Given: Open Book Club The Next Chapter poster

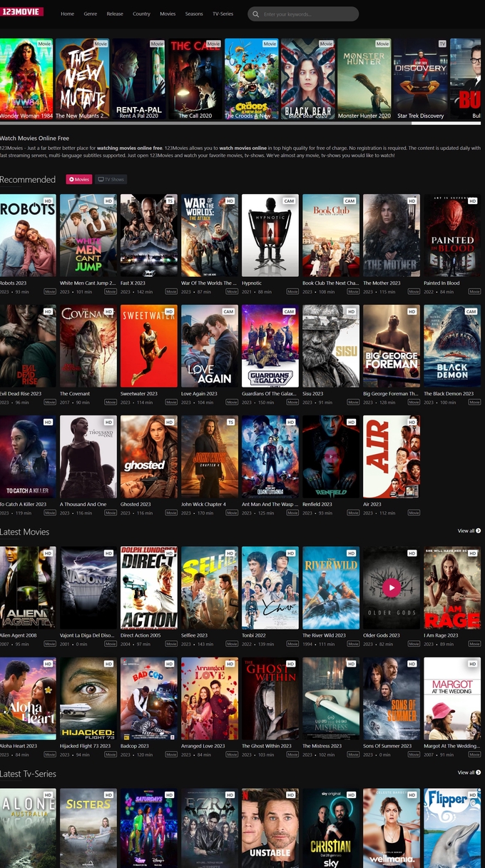Looking at the screenshot, I should coord(331,236).
